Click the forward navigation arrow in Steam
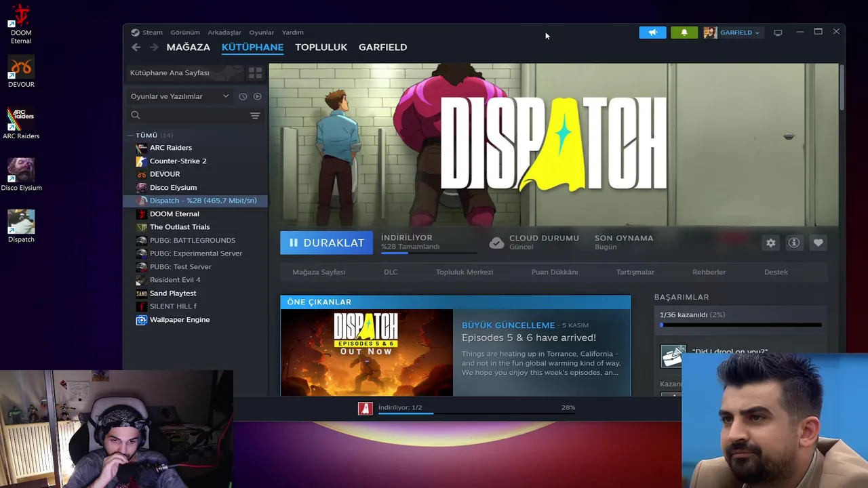The width and height of the screenshot is (868, 488). click(154, 47)
